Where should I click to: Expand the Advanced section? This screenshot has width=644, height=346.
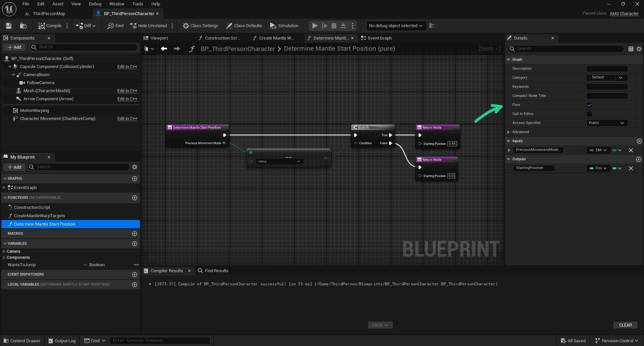click(509, 132)
